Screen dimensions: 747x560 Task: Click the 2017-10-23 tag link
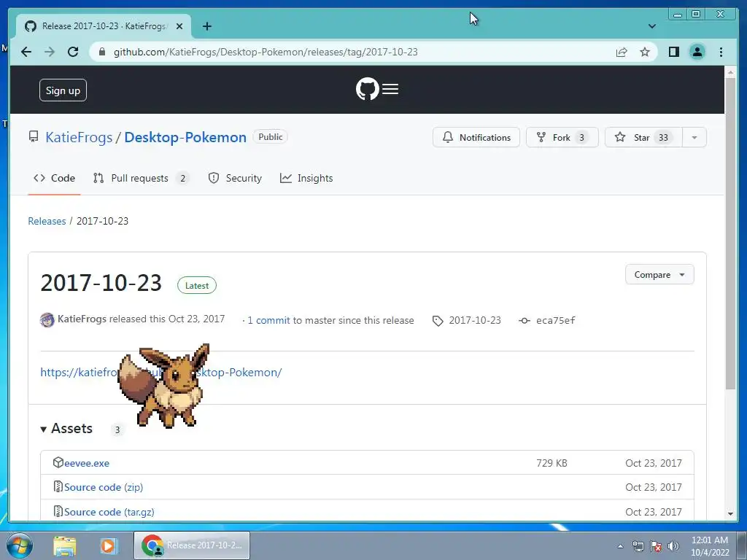[467, 321]
